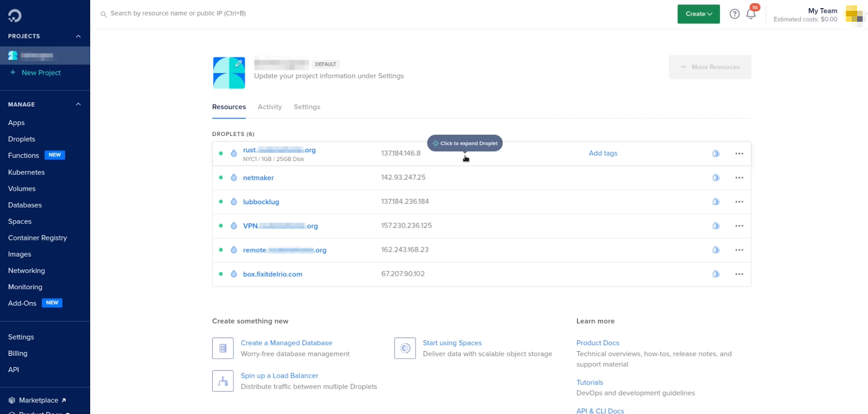Click Spin up a Load Balancer link

(x=279, y=376)
